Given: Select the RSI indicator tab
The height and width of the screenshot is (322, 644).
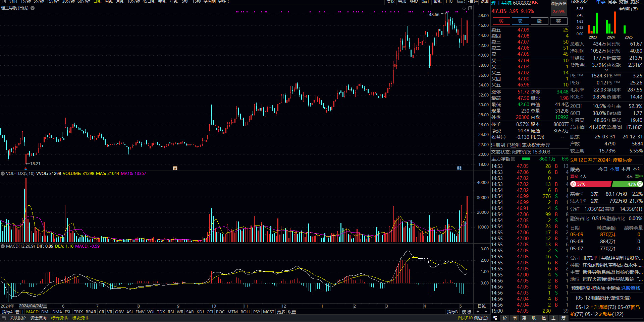Looking at the screenshot, I should pyautogui.click(x=171, y=312).
